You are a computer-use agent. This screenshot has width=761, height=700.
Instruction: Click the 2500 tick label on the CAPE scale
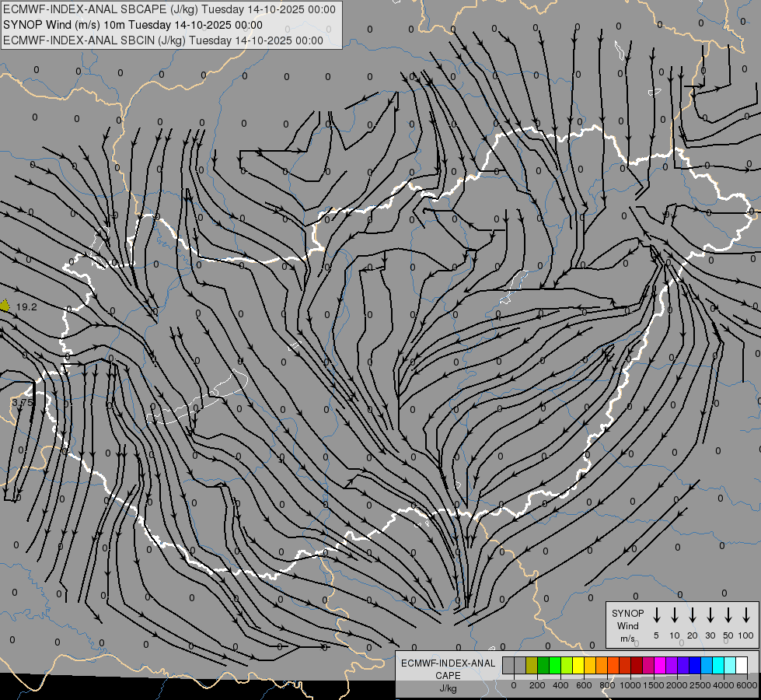[700, 685]
